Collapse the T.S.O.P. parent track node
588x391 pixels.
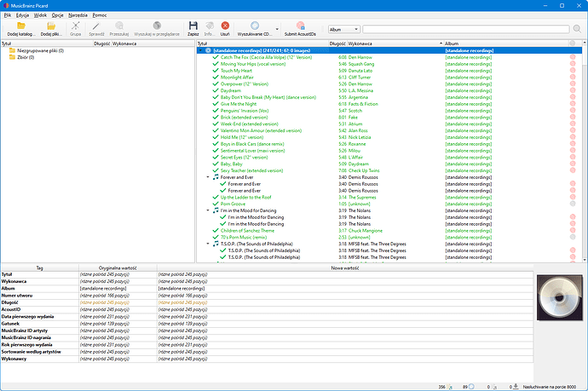[x=208, y=244]
